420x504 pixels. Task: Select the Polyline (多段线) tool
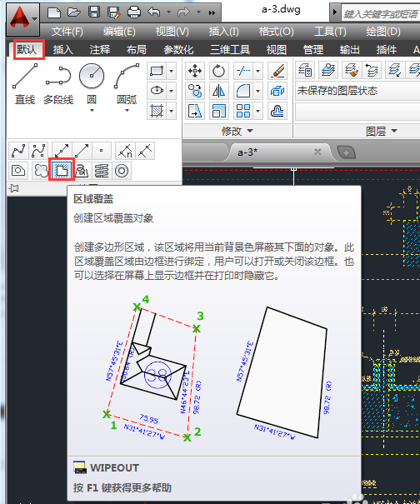pyautogui.click(x=58, y=83)
